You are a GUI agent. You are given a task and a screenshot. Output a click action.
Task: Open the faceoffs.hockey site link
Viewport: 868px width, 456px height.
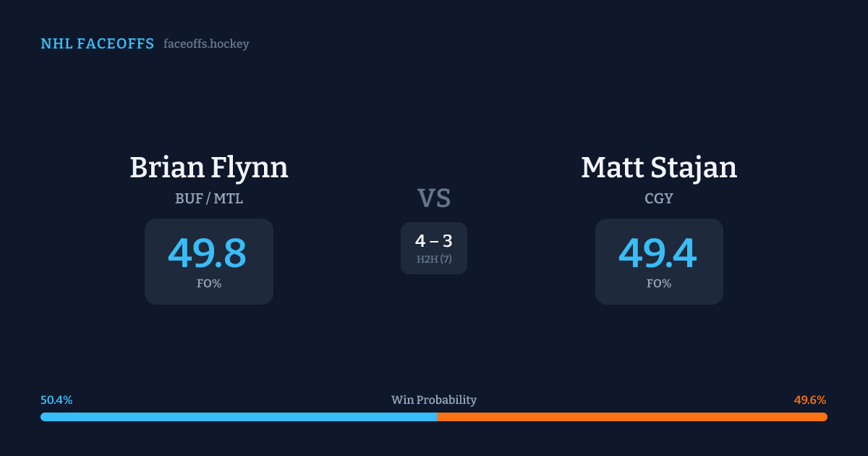(x=206, y=44)
